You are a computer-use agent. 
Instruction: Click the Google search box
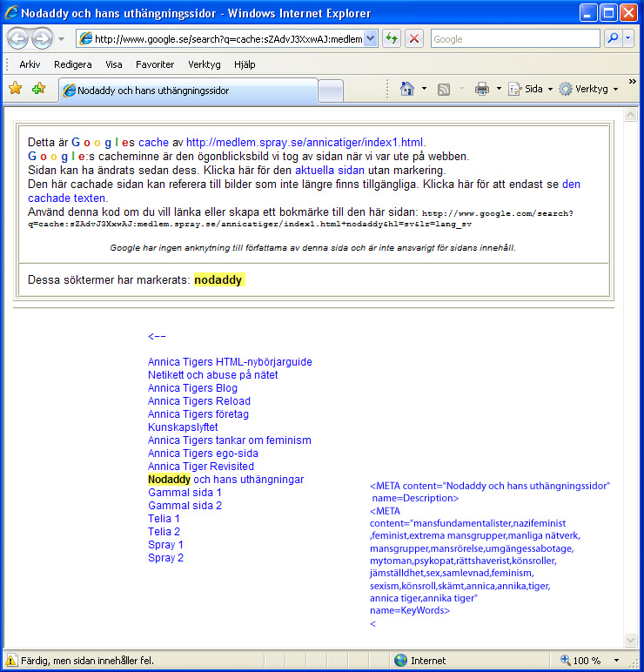(515, 39)
